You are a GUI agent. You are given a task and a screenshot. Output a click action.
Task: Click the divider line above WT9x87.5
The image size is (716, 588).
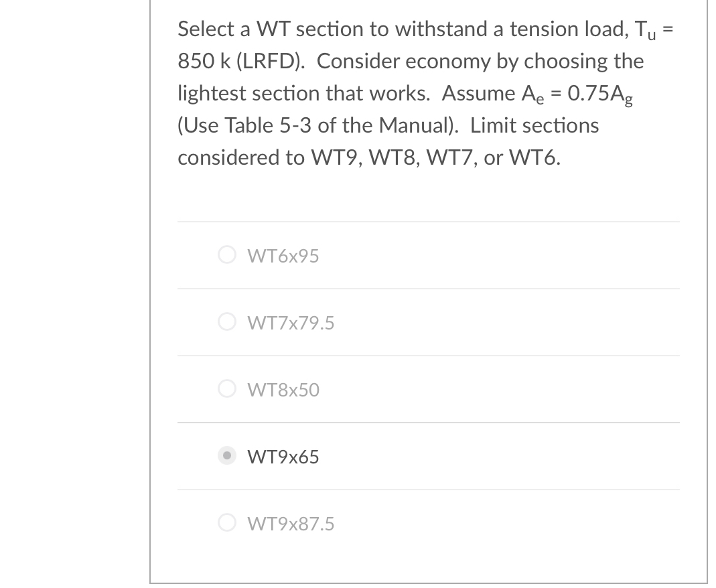pyautogui.click(x=429, y=490)
